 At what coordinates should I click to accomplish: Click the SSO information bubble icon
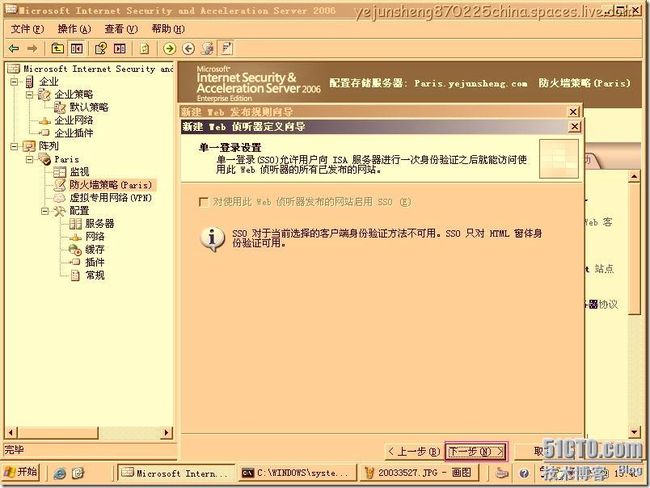pos(212,239)
